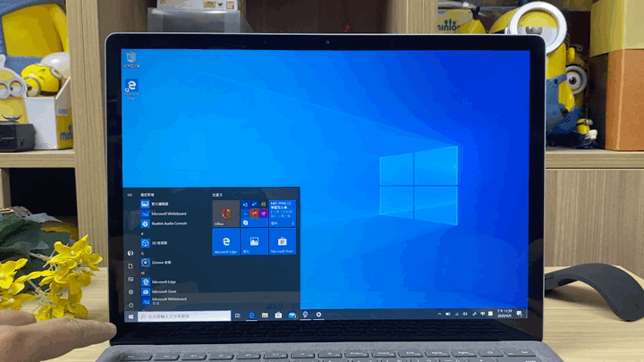Click the 'G' letter header in the app list

click(142, 253)
